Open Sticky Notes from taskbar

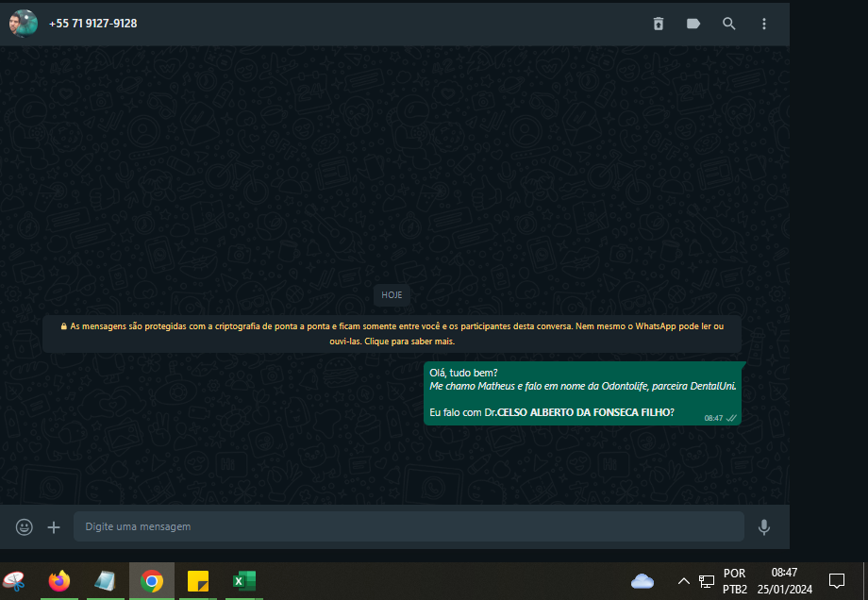click(197, 581)
